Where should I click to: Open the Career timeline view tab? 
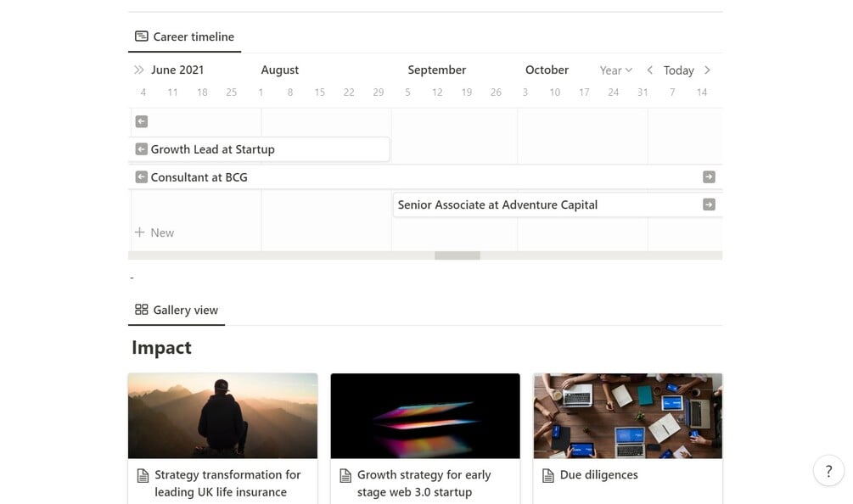pos(184,37)
